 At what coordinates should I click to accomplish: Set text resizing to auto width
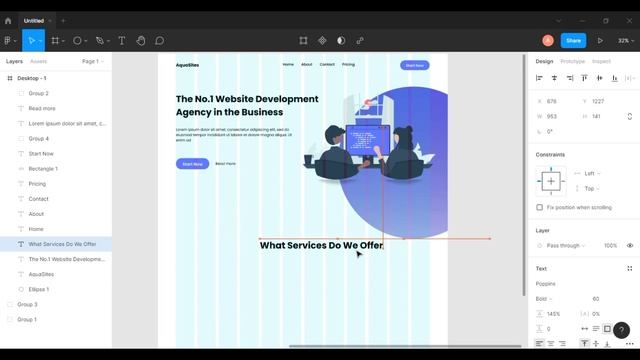pos(584,329)
